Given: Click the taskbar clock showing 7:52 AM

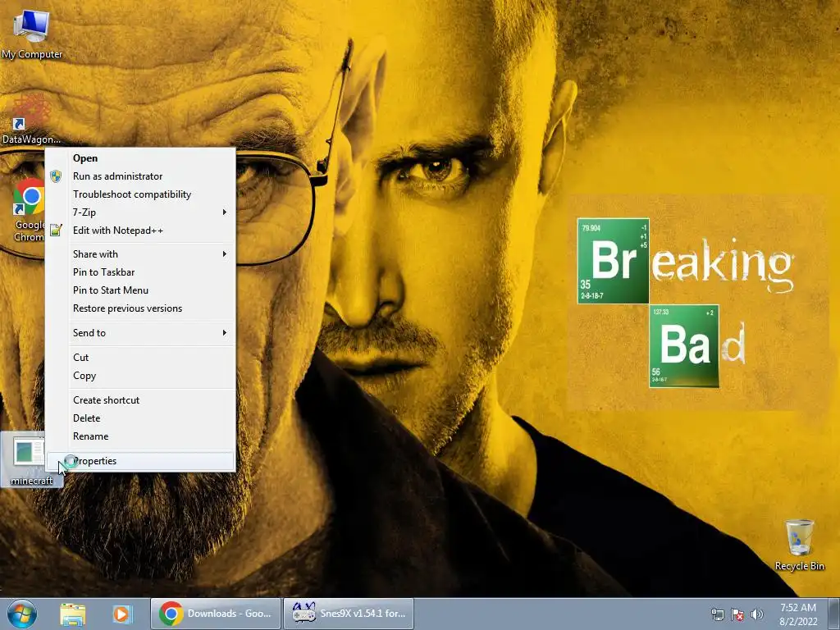Looking at the screenshot, I should [798, 614].
